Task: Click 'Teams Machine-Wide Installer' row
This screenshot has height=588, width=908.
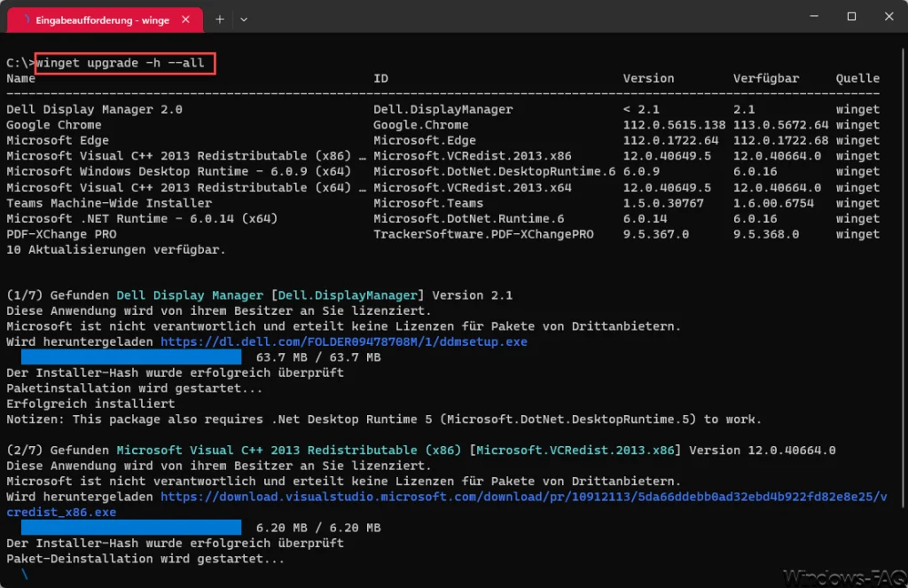Action: point(109,203)
